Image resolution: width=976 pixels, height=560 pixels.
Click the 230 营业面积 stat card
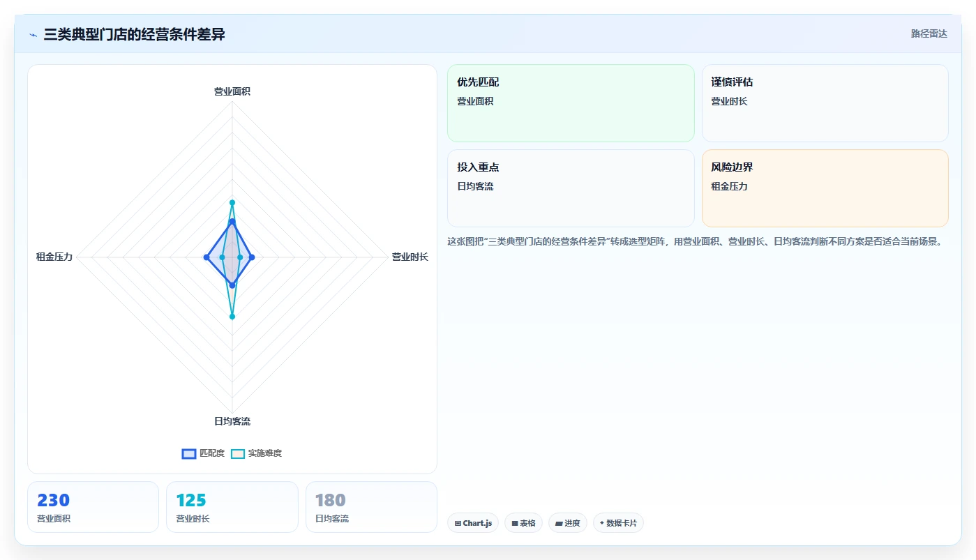[x=93, y=507]
